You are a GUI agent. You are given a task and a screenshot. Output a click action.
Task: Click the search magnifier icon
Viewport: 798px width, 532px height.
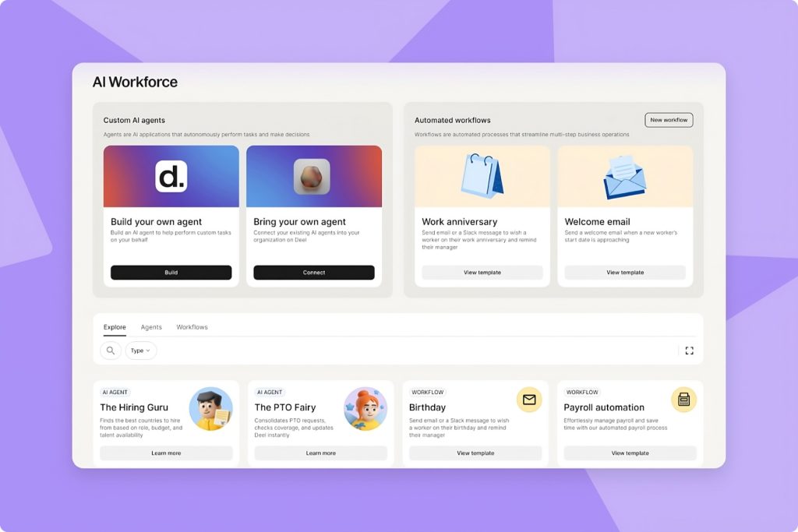(x=111, y=351)
